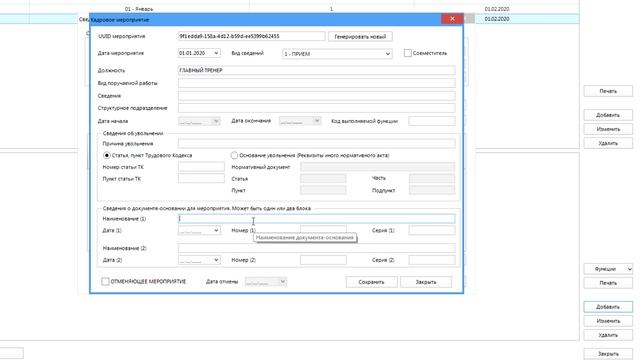640x360 pixels.
Task: Click upper Удалить button in background window
Action: coord(608,143)
